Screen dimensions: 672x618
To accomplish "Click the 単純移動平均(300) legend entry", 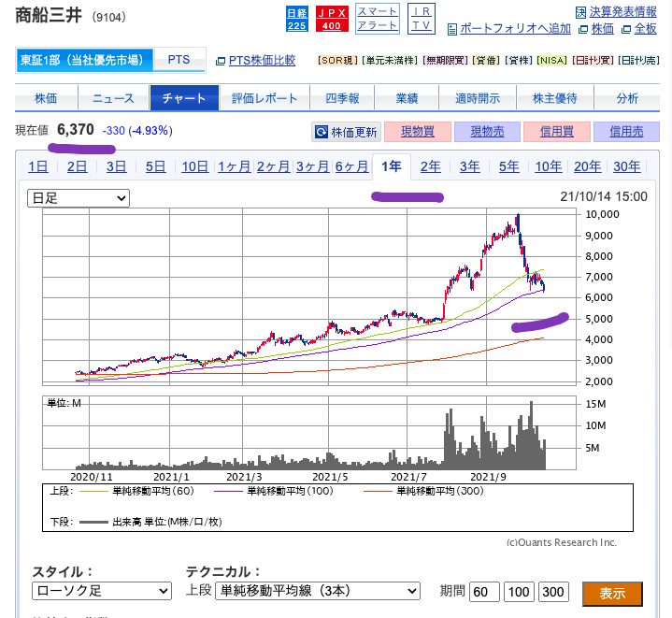I will click(x=423, y=491).
